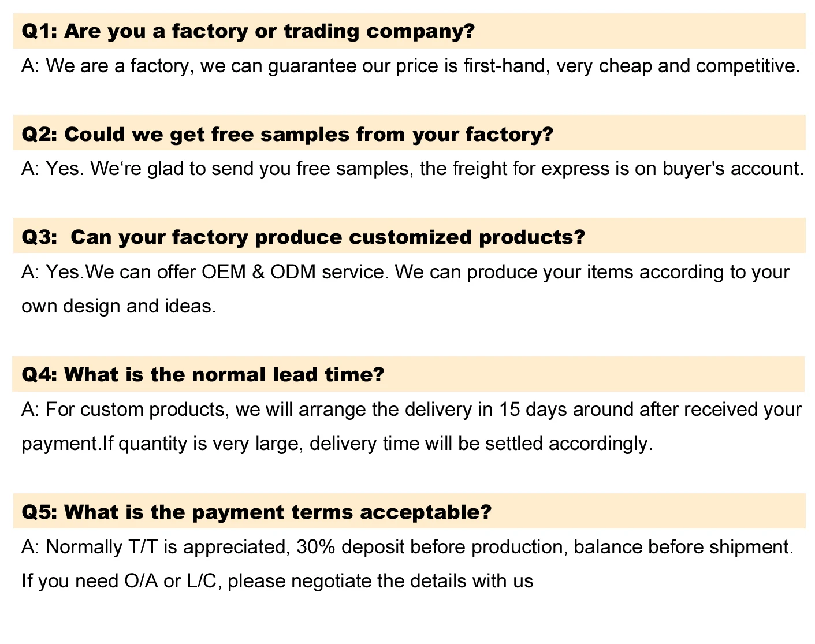Viewport: 815px width, 644px height.
Task: Click the OEM & ODM service answer line
Action: pyautogui.click(x=405, y=271)
